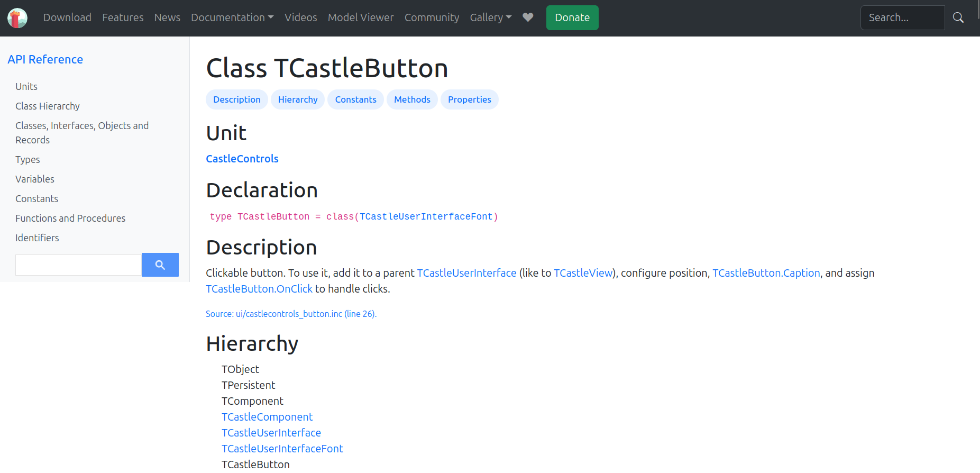Click the magnifier icon beside top search
980x473 pixels.
pos(958,17)
